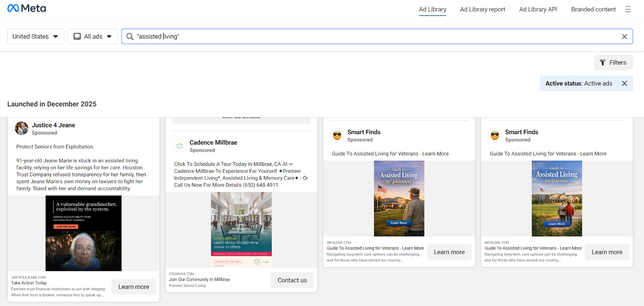
Task: Click Launched in December 2025 heading
Action: [x=52, y=104]
